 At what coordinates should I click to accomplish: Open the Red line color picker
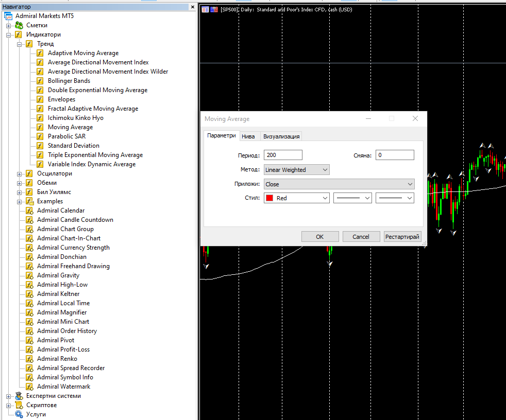click(x=297, y=198)
